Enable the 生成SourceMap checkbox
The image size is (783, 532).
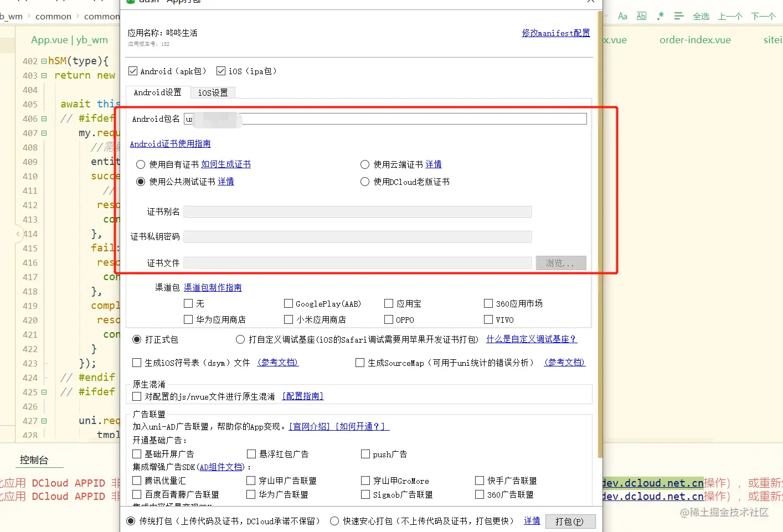(x=360, y=363)
